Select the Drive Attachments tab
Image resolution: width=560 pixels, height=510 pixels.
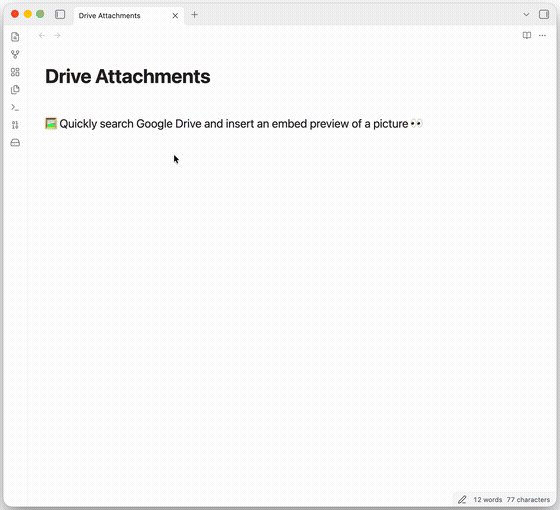(x=129, y=16)
